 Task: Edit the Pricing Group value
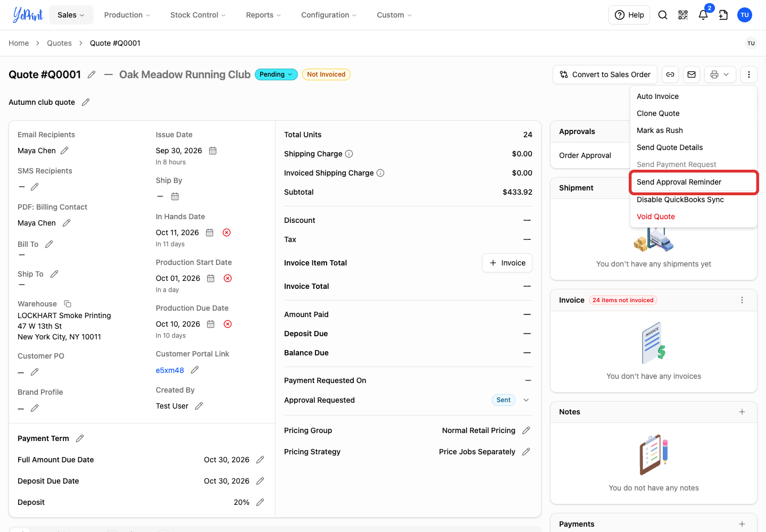pyautogui.click(x=526, y=430)
